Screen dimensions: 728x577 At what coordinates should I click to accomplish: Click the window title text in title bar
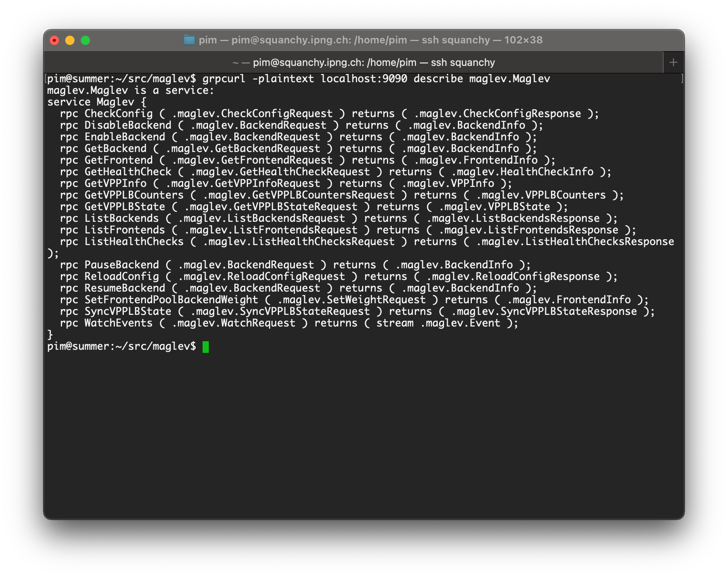[370, 40]
